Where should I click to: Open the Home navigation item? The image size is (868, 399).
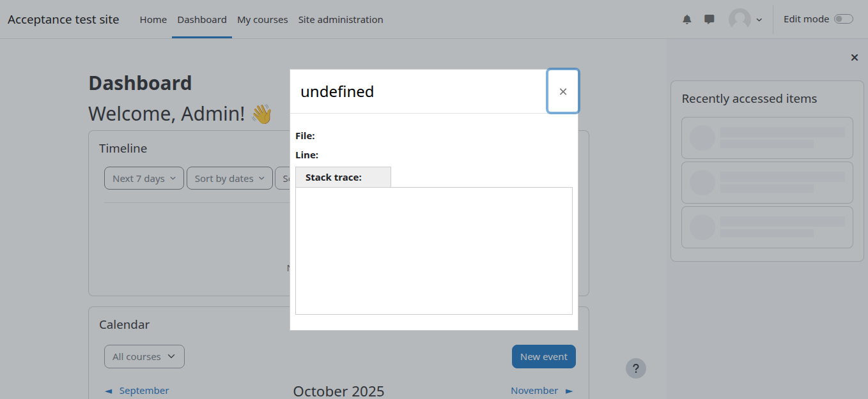(x=153, y=20)
